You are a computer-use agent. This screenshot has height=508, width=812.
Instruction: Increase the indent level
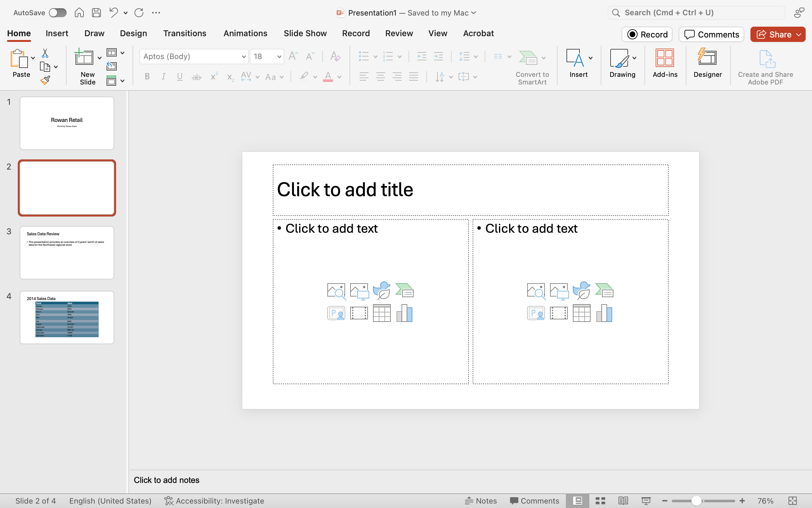[438, 56]
